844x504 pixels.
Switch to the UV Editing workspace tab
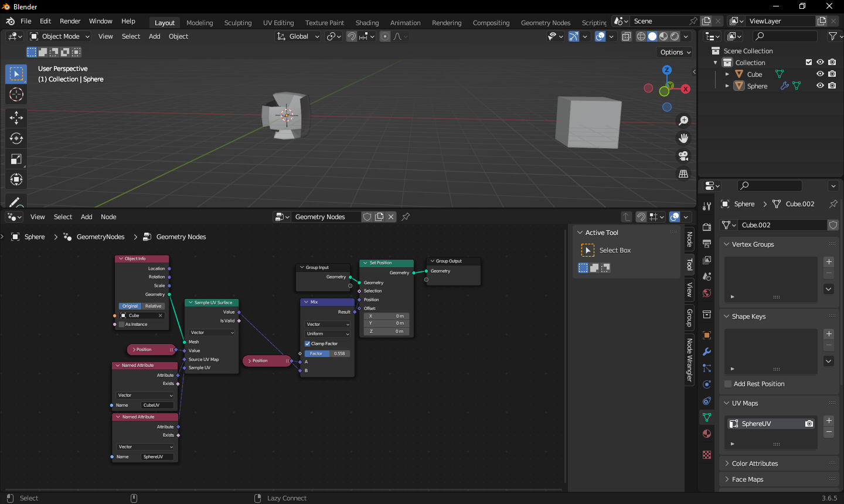coord(278,23)
